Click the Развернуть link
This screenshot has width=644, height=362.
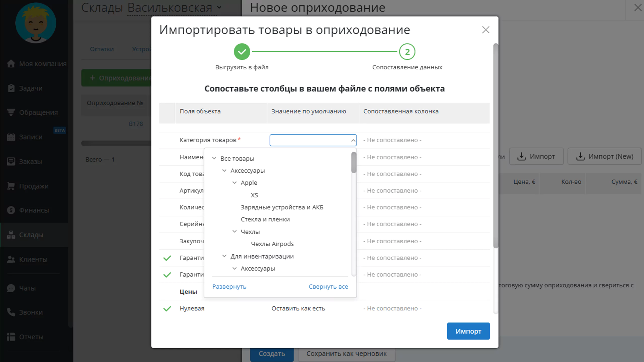[x=229, y=287]
